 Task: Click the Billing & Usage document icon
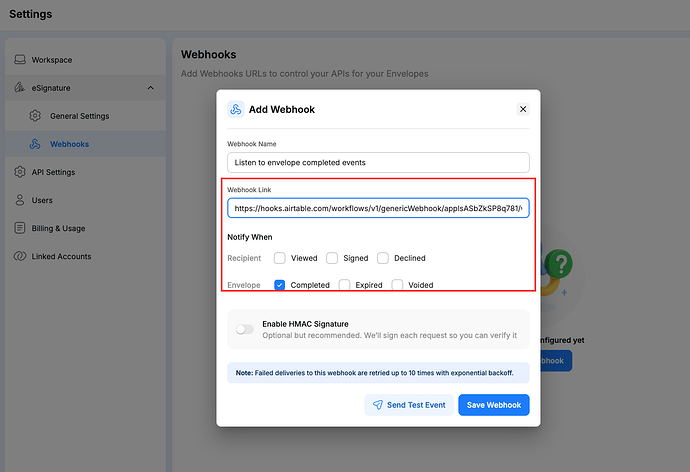point(20,228)
